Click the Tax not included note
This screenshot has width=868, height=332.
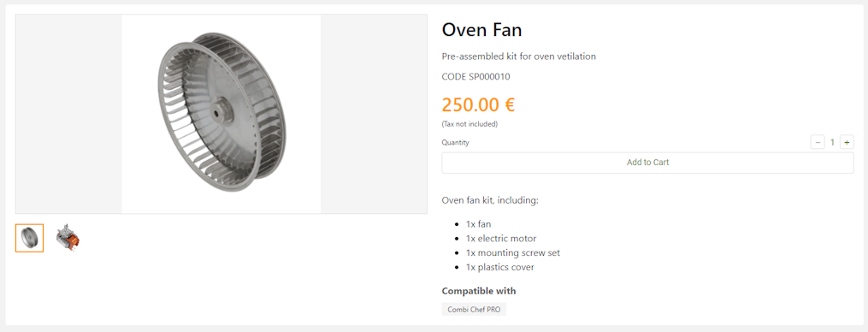click(469, 124)
